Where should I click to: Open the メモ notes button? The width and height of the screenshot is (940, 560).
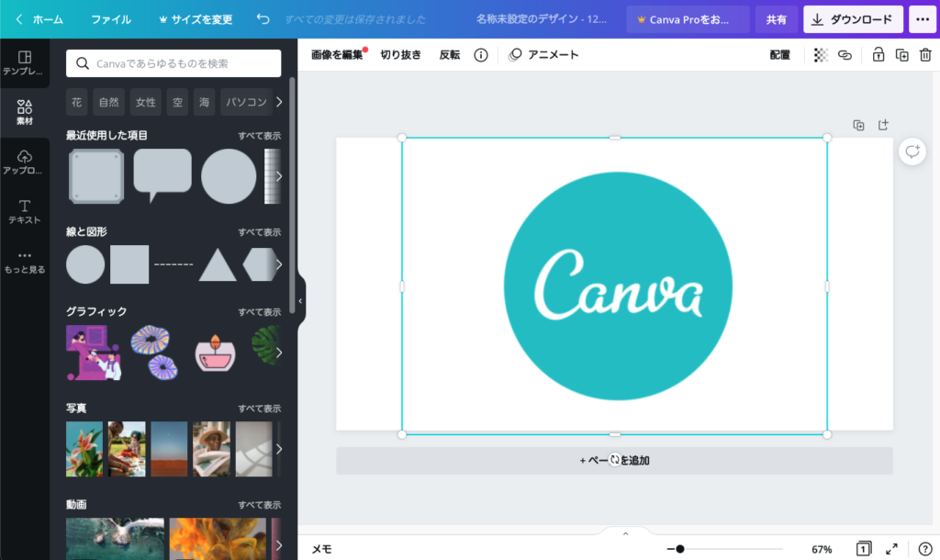(322, 549)
